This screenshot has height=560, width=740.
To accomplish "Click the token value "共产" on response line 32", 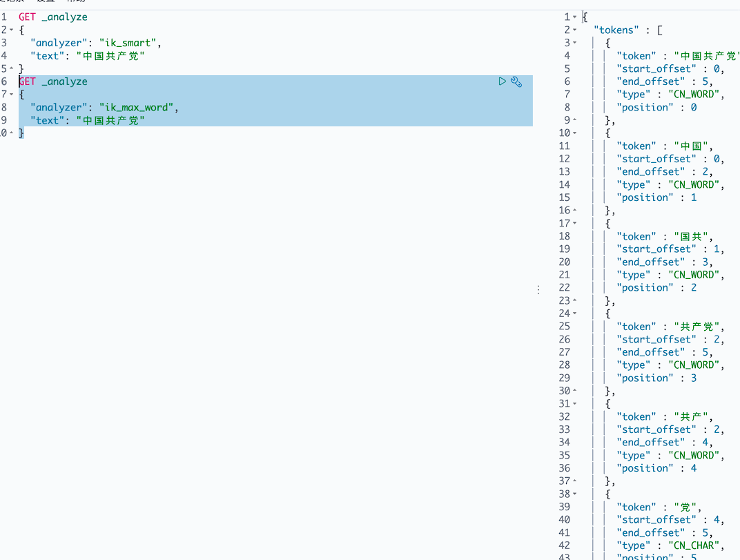I will (692, 417).
